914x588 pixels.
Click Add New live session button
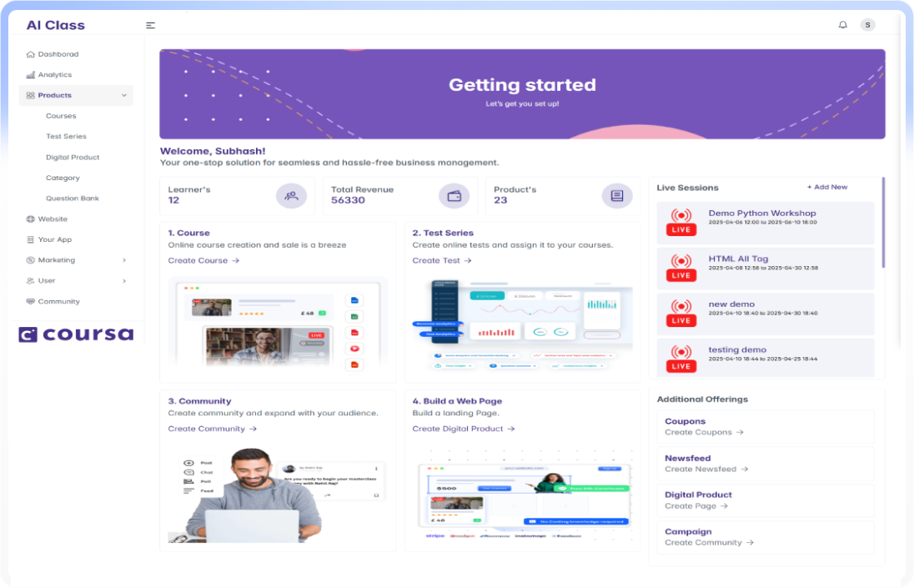point(827,188)
